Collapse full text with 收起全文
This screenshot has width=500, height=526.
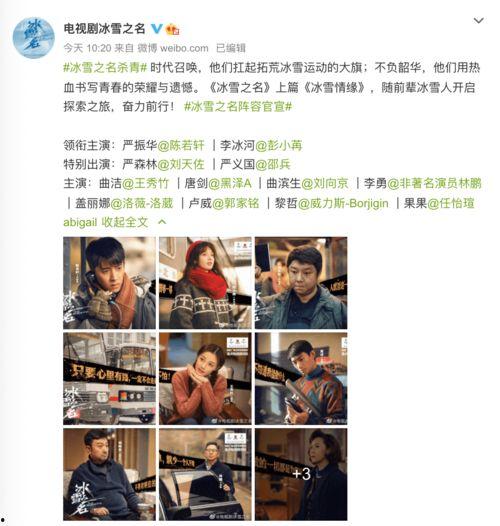coord(125,222)
